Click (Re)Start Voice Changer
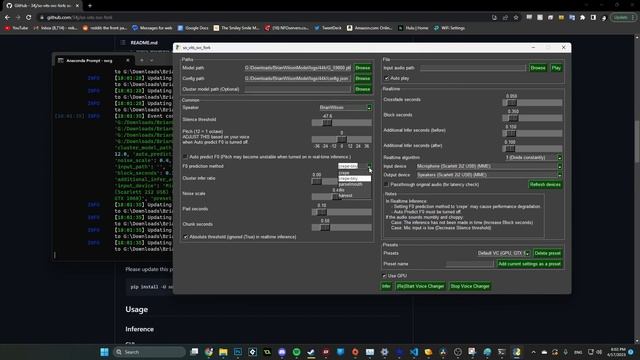The height and width of the screenshot is (360, 640). [x=420, y=286]
